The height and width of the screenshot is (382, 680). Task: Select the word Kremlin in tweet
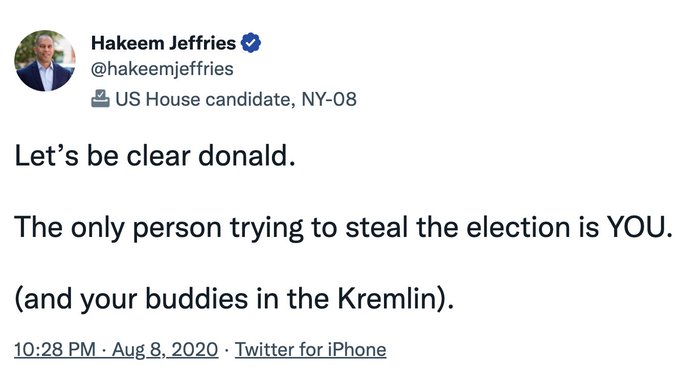[x=386, y=298]
